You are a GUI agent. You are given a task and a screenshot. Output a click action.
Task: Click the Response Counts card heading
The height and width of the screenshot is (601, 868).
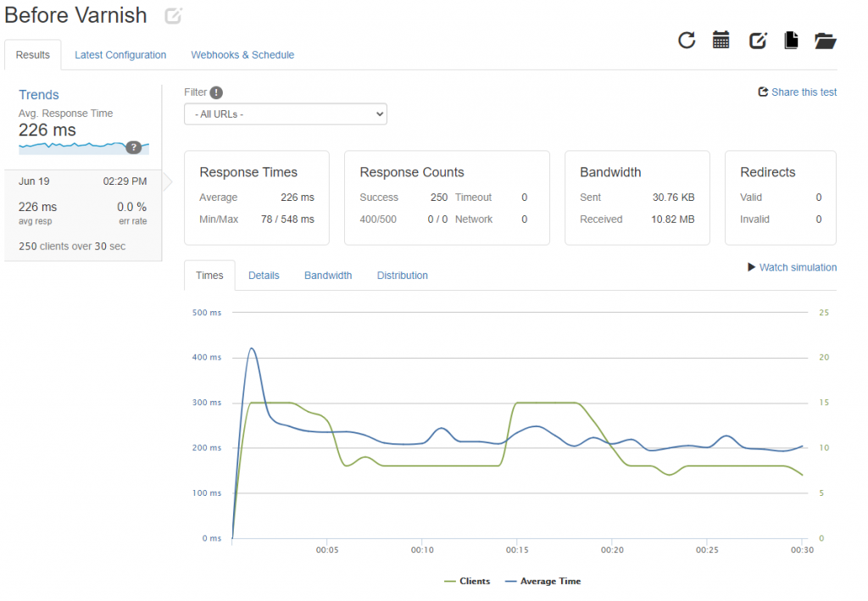pos(412,172)
